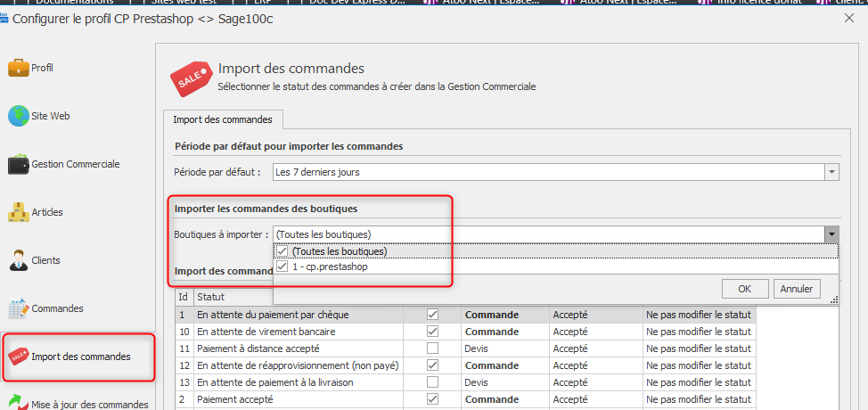Screen dimensions: 868x410
Task: Click Ne pas modifier le statut in chèque row
Action: [700, 315]
